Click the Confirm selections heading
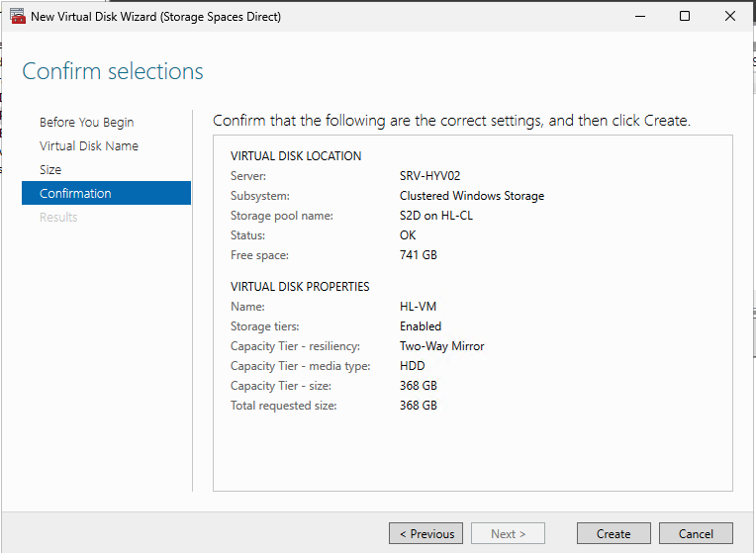 pos(113,71)
